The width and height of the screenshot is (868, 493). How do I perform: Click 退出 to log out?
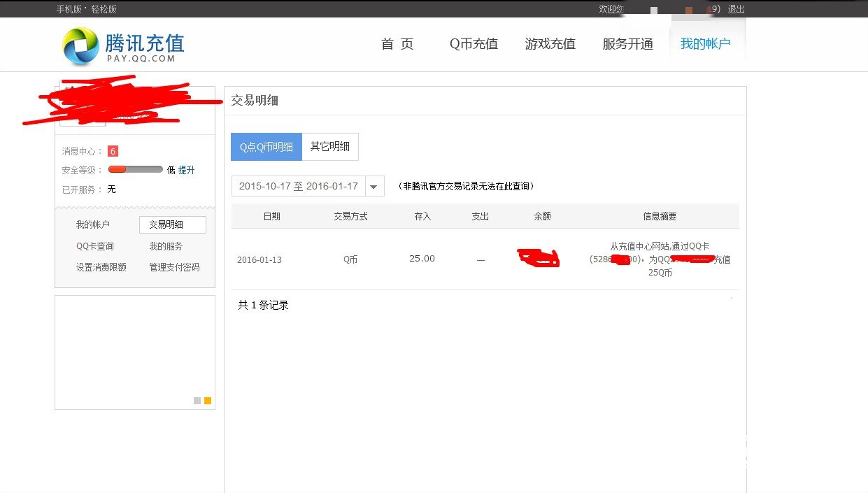point(737,9)
